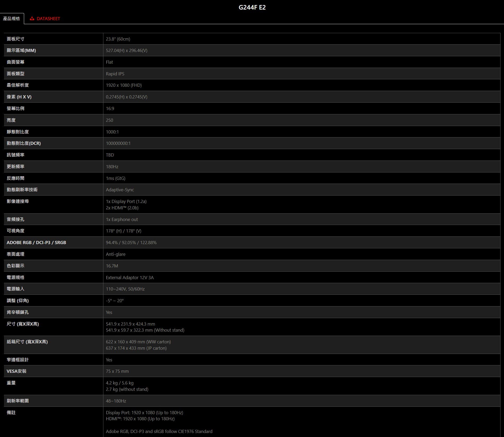This screenshot has width=504, height=437.
Task: Select the 像素 (H X V) label
Action: click(x=19, y=97)
